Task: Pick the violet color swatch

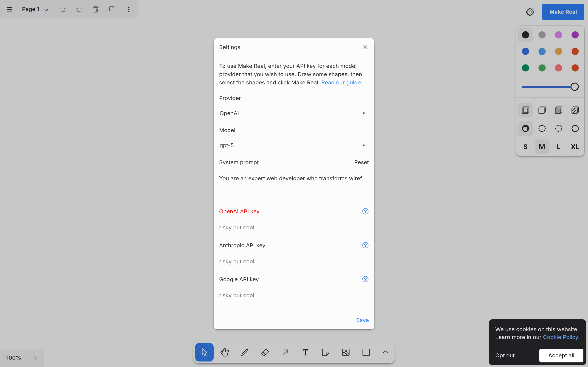Action: point(575,35)
